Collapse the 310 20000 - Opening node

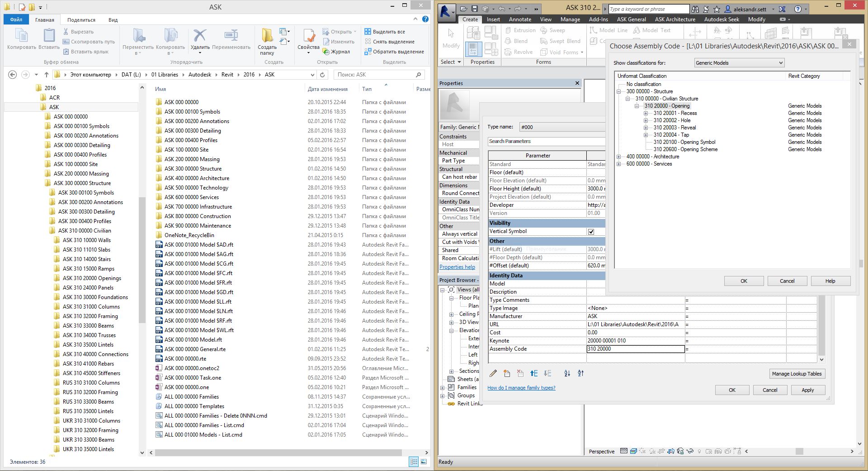coord(637,105)
